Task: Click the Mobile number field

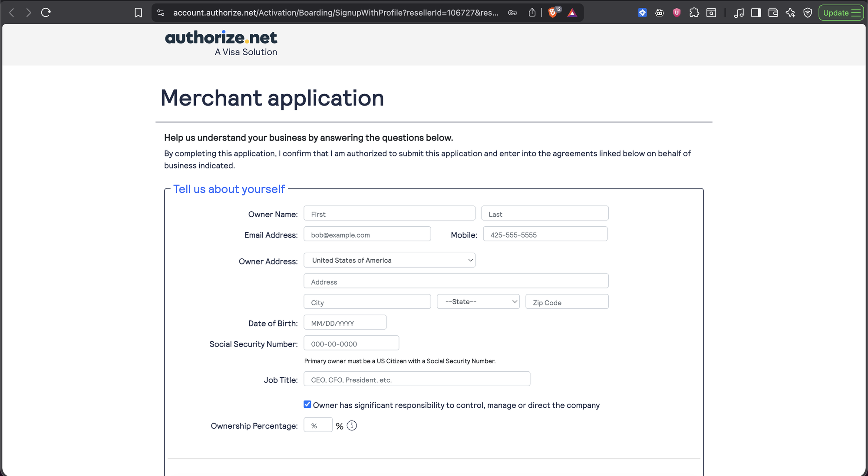Action: (545, 234)
